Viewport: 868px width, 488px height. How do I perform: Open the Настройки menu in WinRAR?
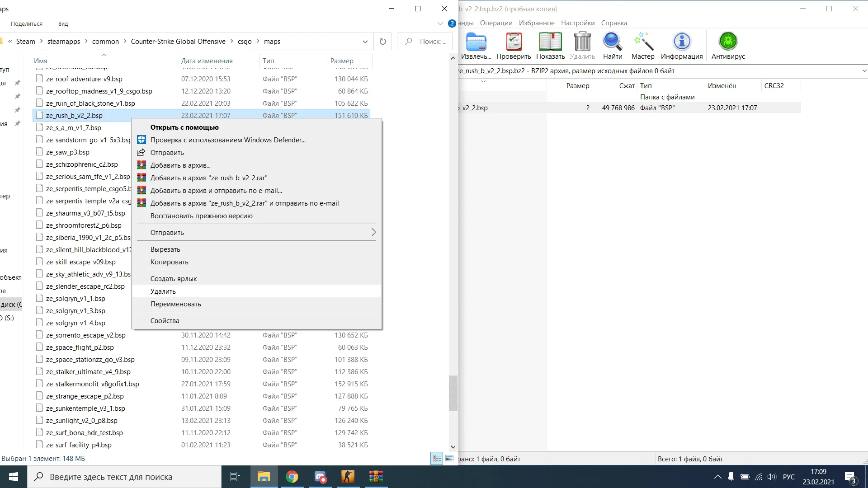point(577,23)
